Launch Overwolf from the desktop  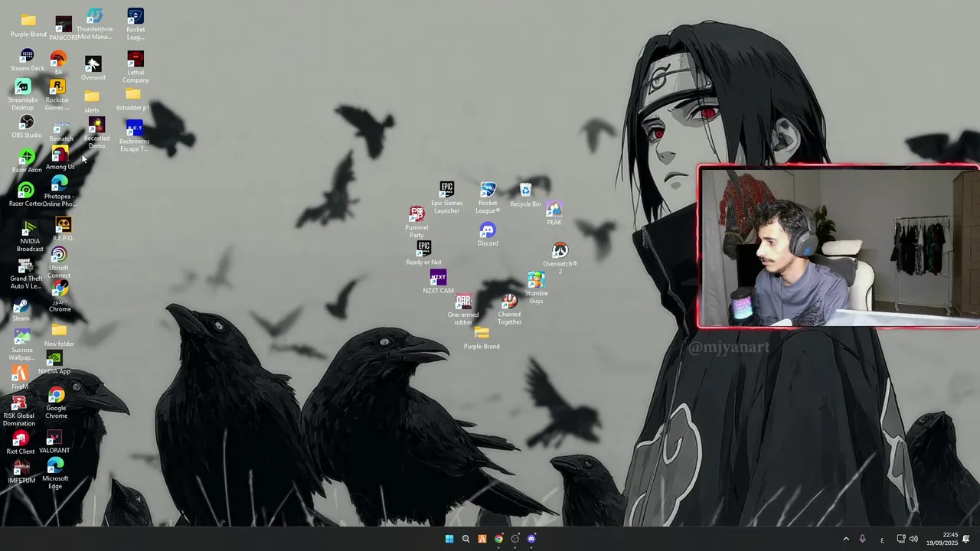[x=93, y=68]
